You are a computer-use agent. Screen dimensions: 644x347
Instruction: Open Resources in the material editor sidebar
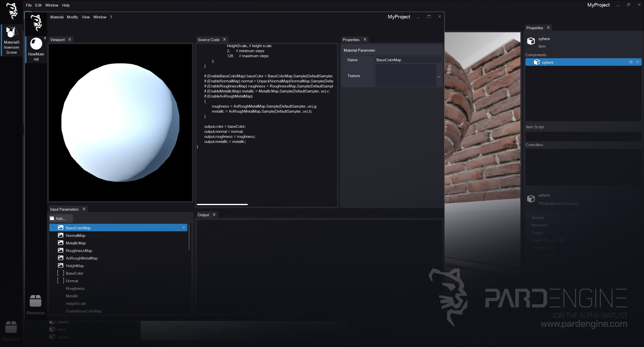point(35,305)
